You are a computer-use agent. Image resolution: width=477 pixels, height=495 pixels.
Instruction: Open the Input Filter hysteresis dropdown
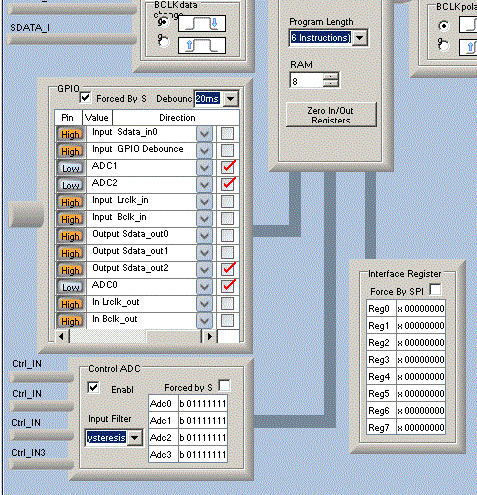click(135, 438)
